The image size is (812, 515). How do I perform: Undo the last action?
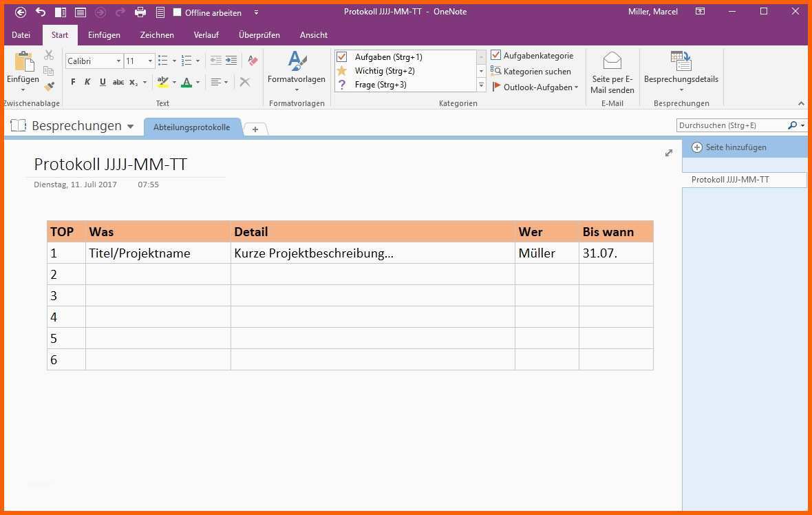[x=41, y=12]
